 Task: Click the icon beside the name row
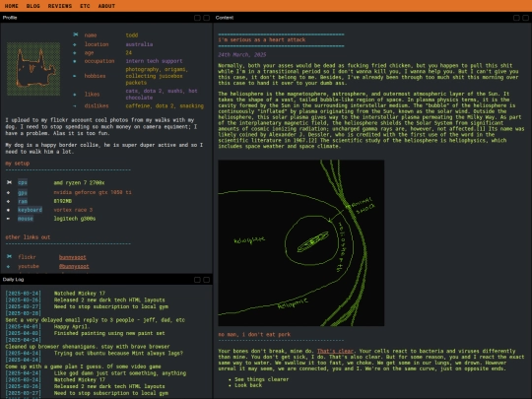75,34
